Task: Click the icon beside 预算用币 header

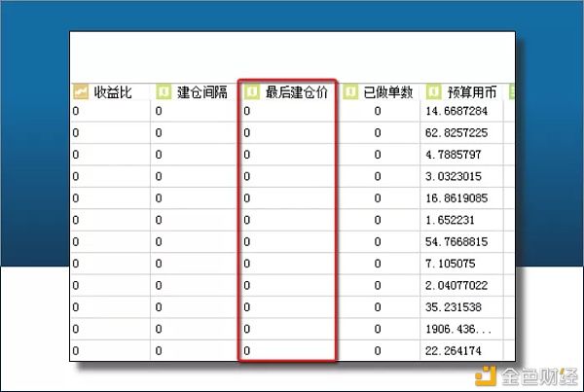Action: coord(434,92)
